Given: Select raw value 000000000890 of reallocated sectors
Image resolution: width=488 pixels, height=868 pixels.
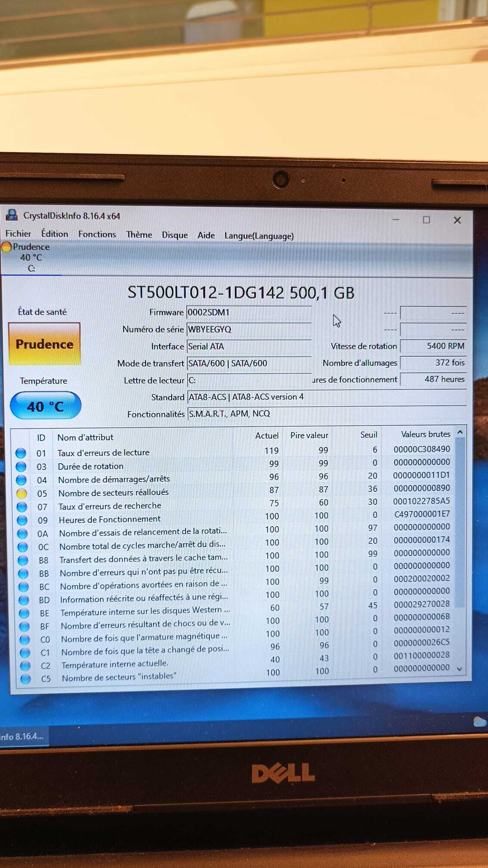Looking at the screenshot, I should click(x=421, y=488).
